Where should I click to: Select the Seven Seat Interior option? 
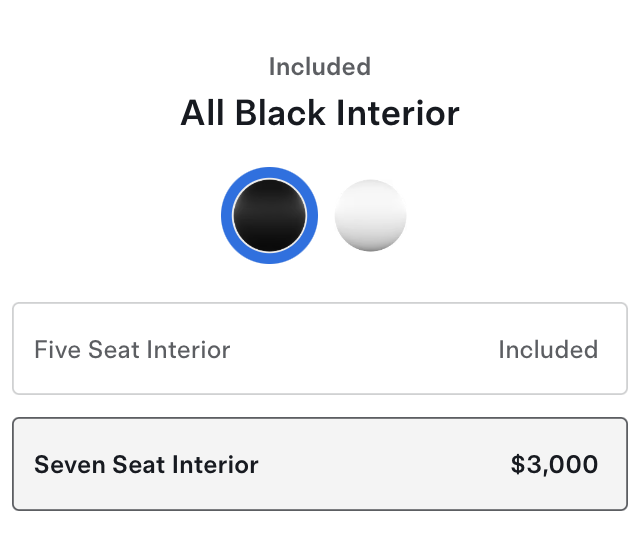[320, 464]
